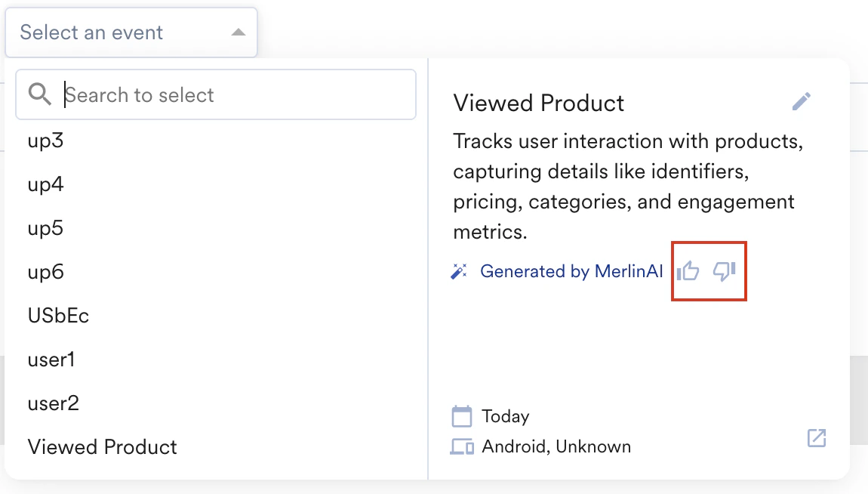Click the devices icon beside Android, Unknown
Image resolution: width=868 pixels, height=494 pixels.
462,446
